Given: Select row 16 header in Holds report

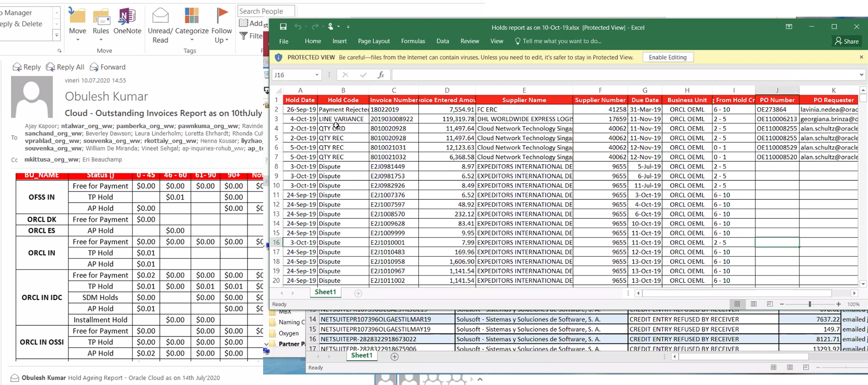Looking at the screenshot, I should pyautogui.click(x=276, y=242).
